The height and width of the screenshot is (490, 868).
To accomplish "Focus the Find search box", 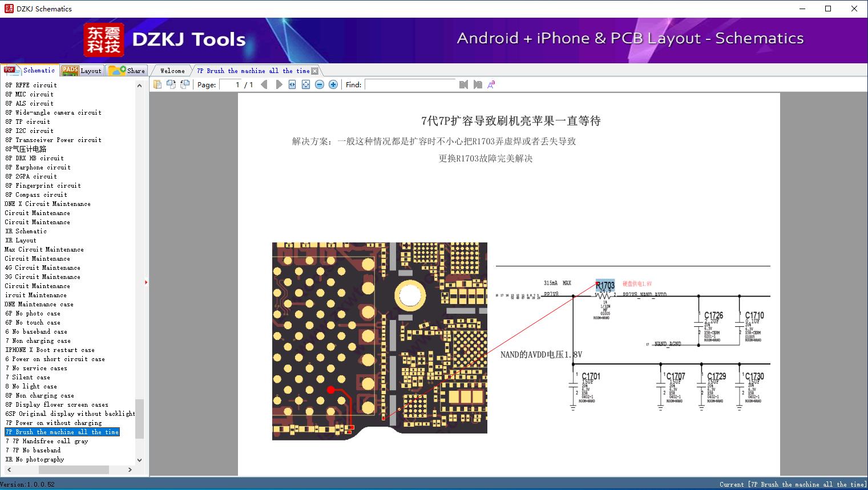I will pyautogui.click(x=411, y=84).
